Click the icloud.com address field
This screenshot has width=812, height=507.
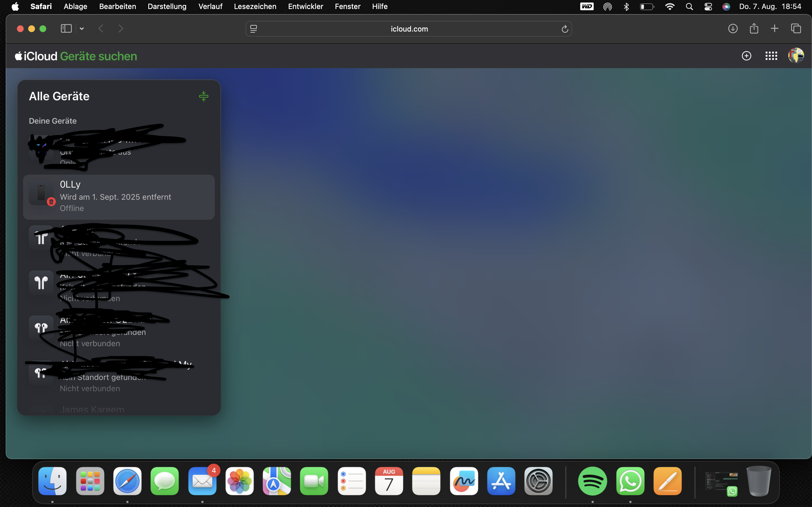pyautogui.click(x=409, y=29)
